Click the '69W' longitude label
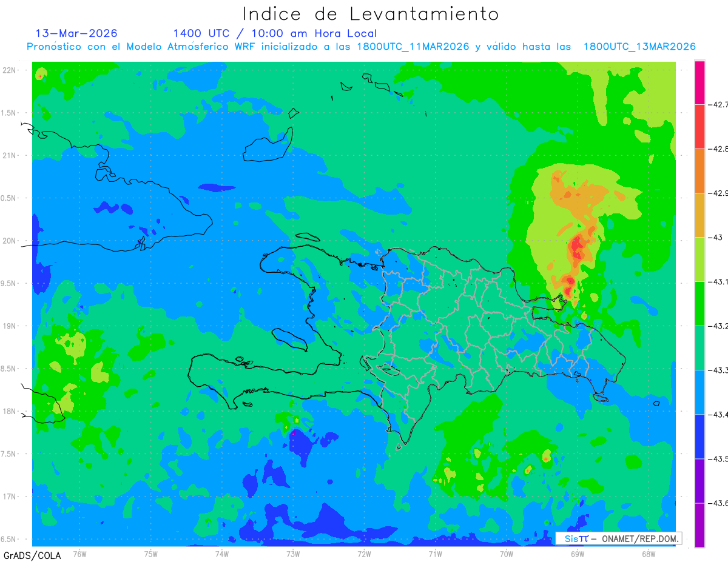Image resolution: width=728 pixels, height=562 pixels. point(577,553)
